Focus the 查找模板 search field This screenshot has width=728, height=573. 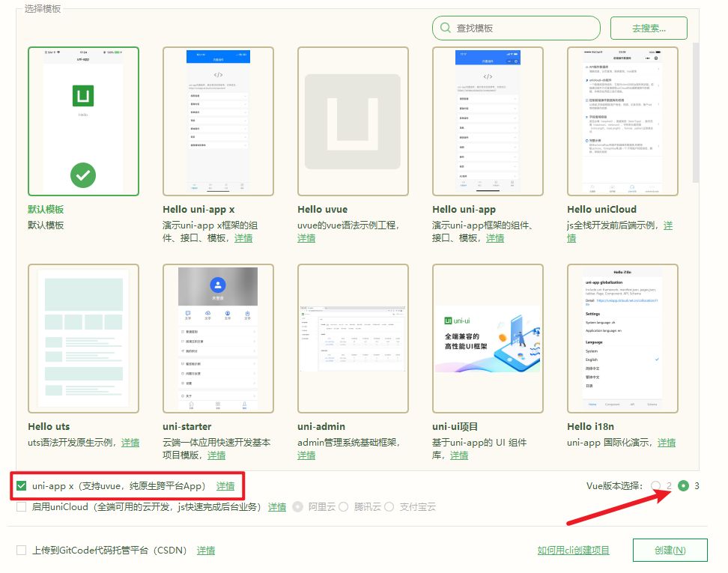(516, 28)
